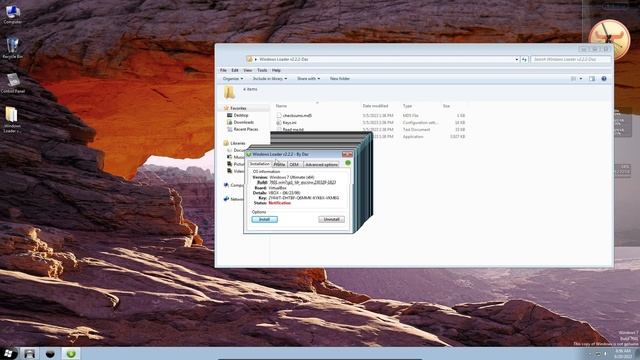Sort files by the Name column
640x360 pixels.
coord(281,106)
